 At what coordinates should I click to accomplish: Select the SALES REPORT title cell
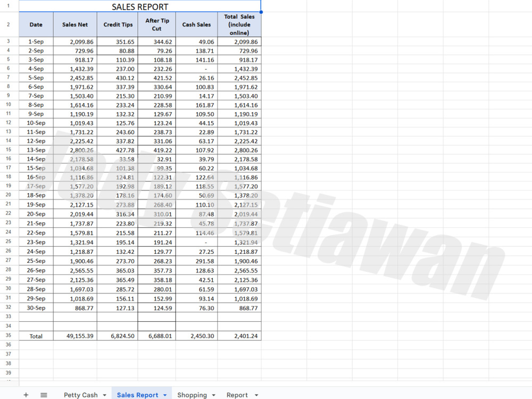pyautogui.click(x=140, y=6)
